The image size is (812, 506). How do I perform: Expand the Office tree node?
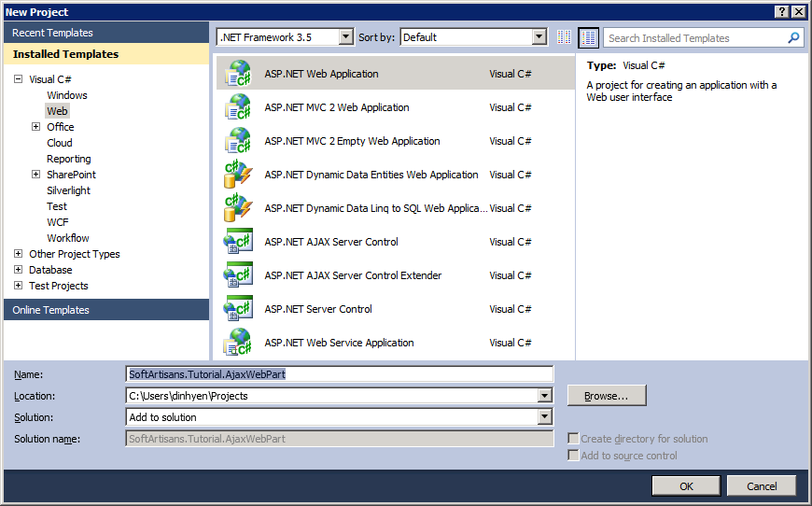click(35, 126)
